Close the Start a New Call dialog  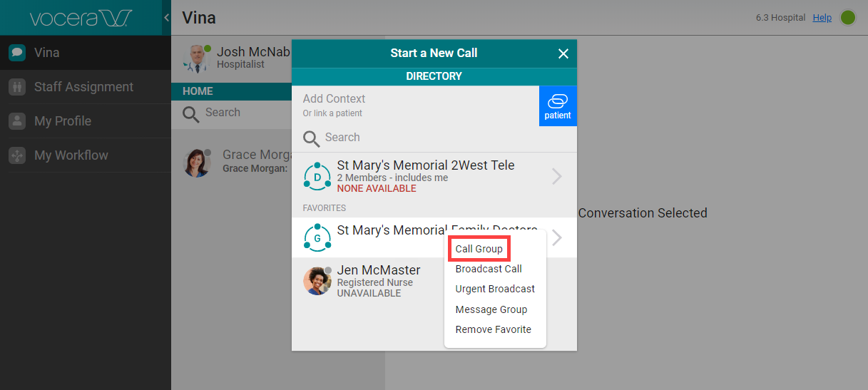pos(563,53)
